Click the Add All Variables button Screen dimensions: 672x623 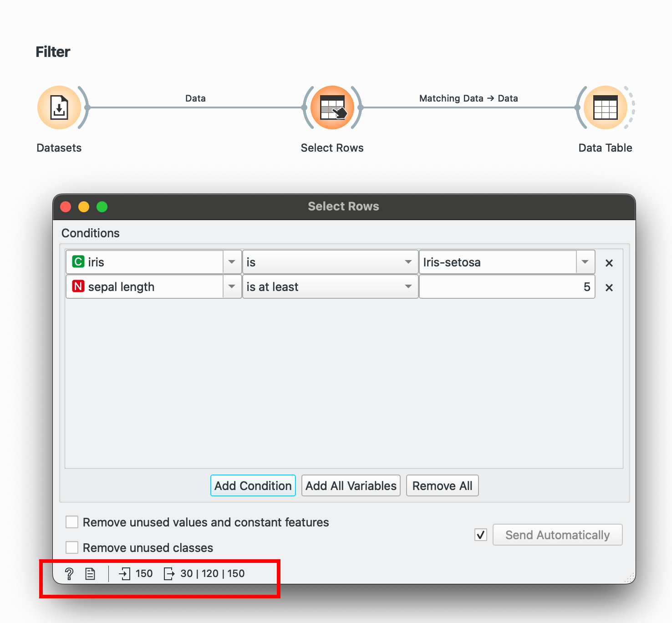[351, 485]
